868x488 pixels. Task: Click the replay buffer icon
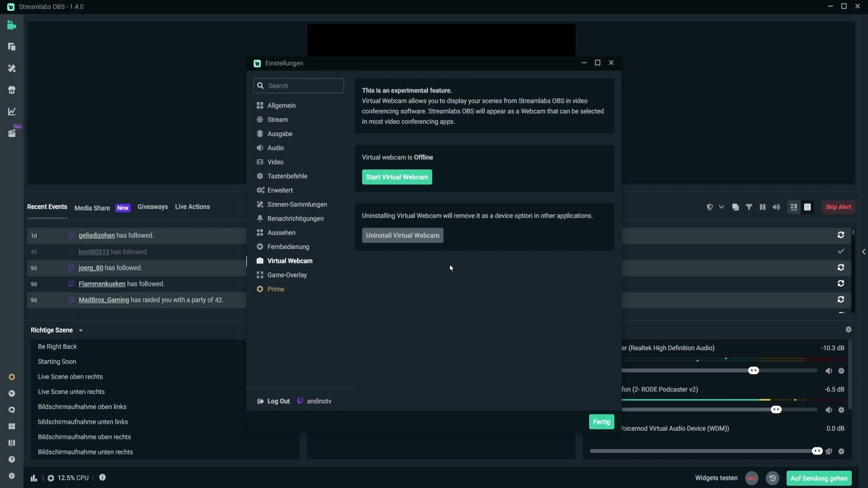772,478
